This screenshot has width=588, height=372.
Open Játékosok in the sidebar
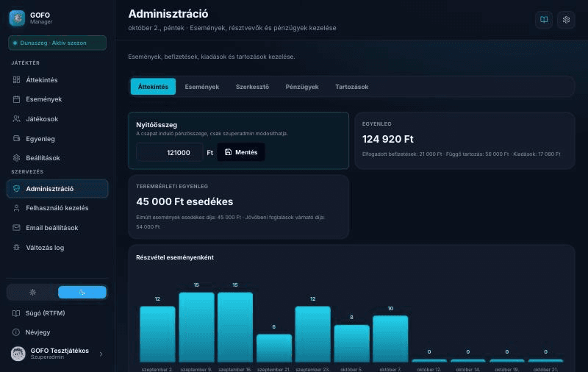[57, 119]
